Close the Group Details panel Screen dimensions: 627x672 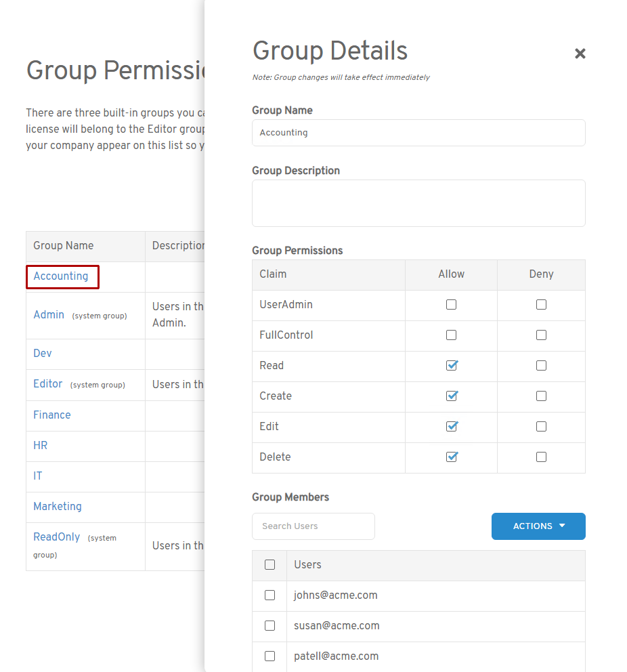580,54
